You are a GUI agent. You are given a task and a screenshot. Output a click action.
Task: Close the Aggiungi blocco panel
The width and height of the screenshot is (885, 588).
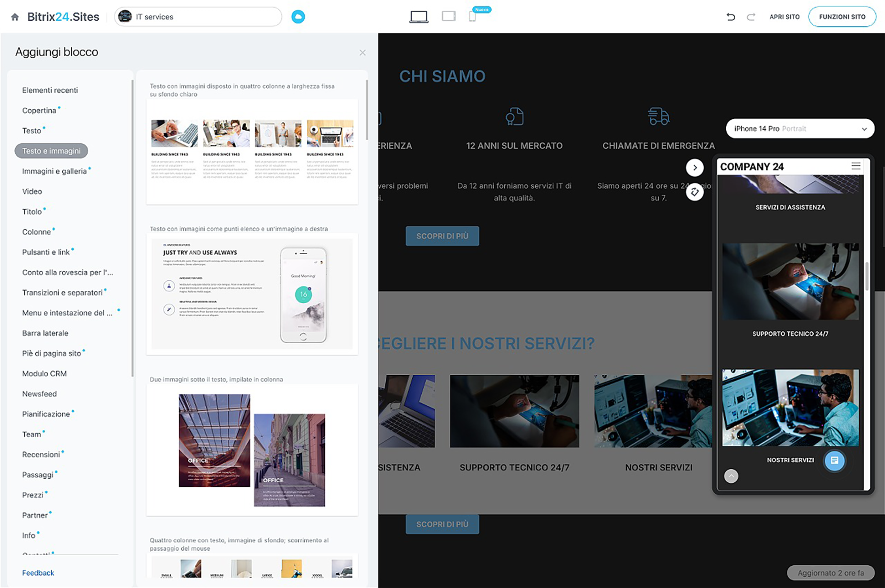363,53
